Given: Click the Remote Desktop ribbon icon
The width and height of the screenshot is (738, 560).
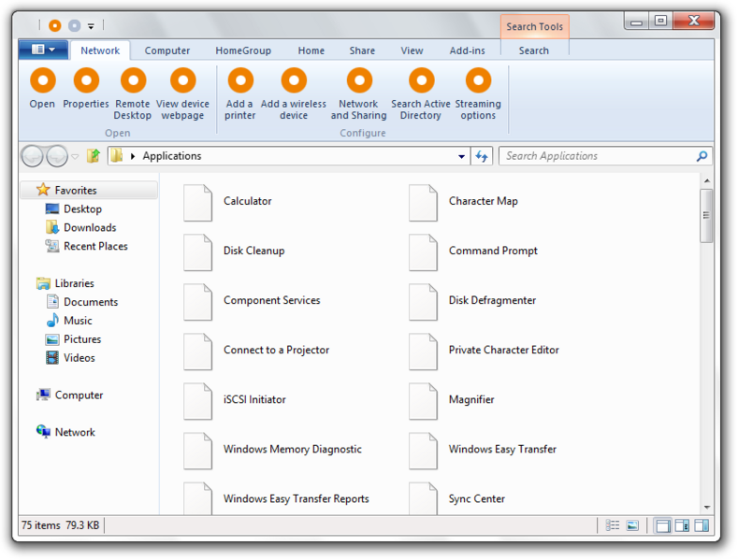Looking at the screenshot, I should (133, 81).
